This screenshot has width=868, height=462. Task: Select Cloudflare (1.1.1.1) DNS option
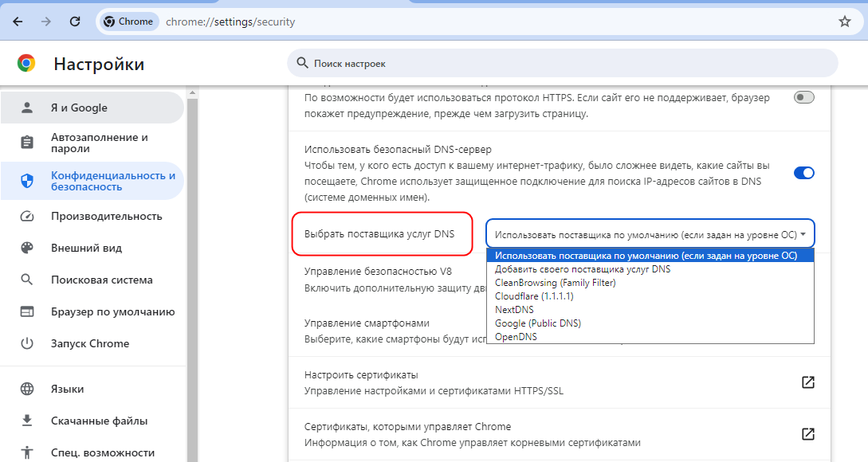[650, 296]
